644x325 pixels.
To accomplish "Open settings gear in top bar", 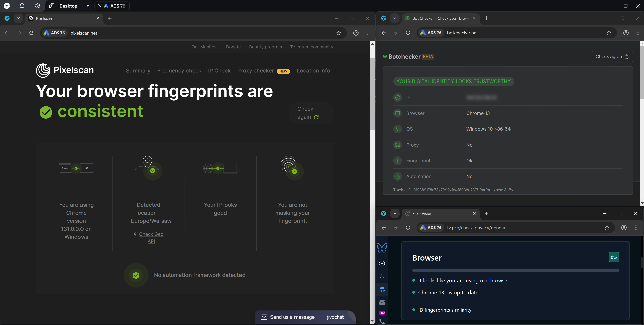I will pyautogui.click(x=38, y=6).
